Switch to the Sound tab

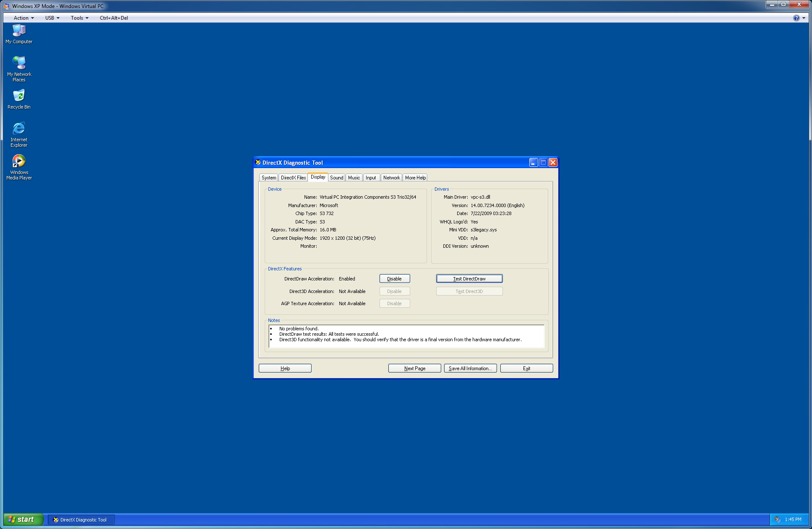[336, 178]
